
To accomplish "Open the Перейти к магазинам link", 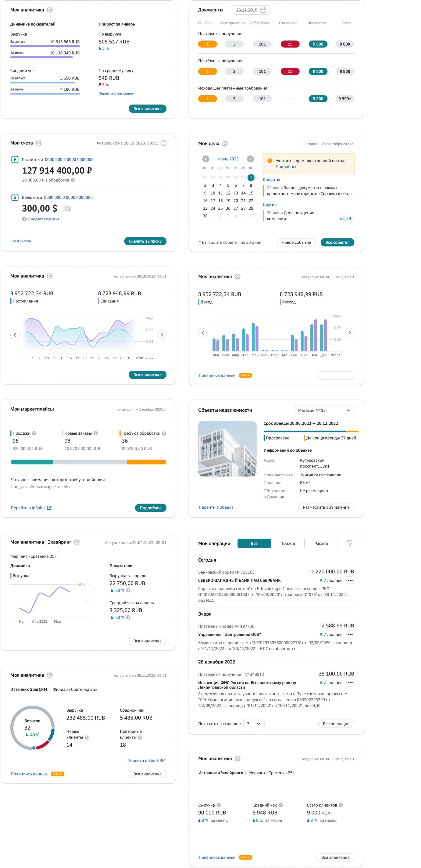I will [116, 93].
